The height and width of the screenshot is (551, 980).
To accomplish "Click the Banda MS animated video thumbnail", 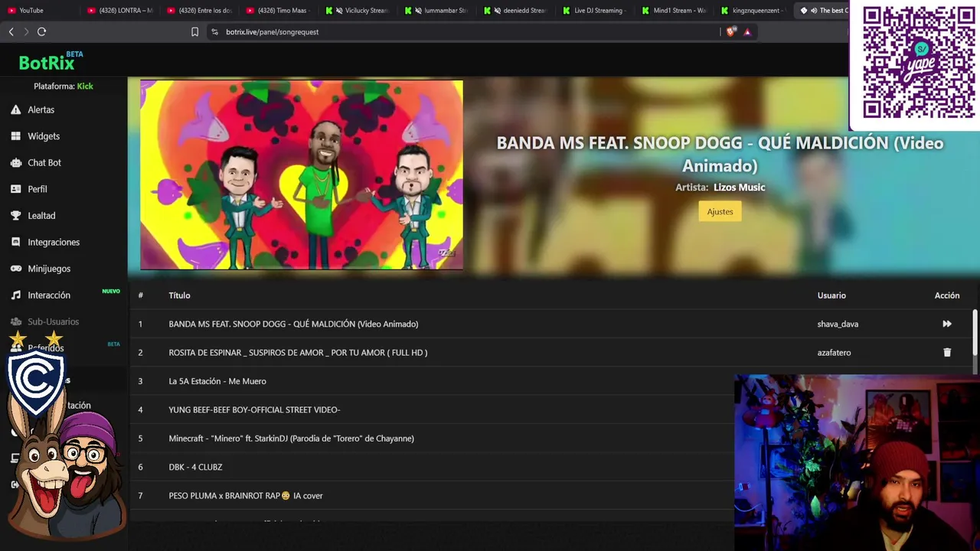I will point(302,174).
